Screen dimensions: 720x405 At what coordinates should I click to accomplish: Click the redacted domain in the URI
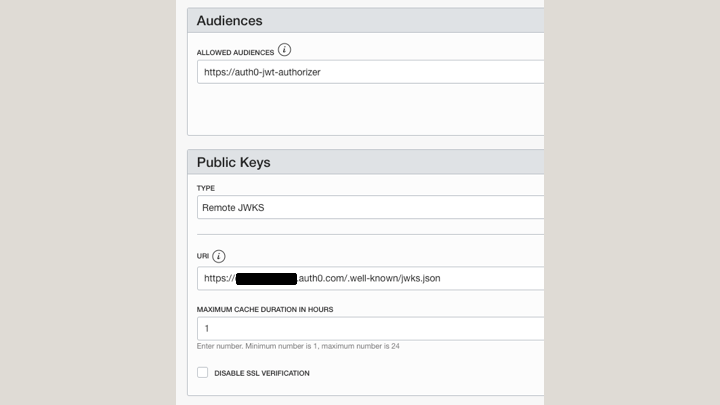pyautogui.click(x=266, y=278)
